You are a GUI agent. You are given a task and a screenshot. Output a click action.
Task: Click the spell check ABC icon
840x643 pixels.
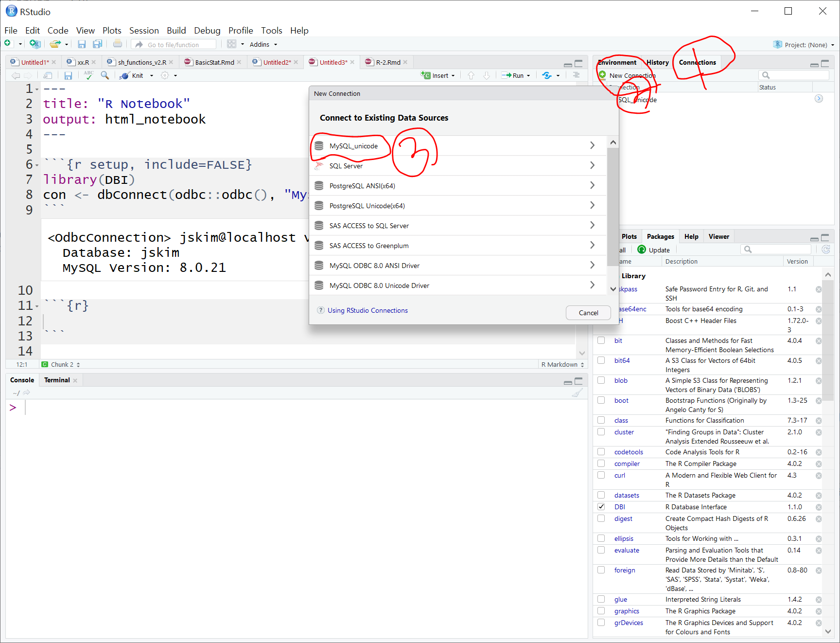point(88,75)
